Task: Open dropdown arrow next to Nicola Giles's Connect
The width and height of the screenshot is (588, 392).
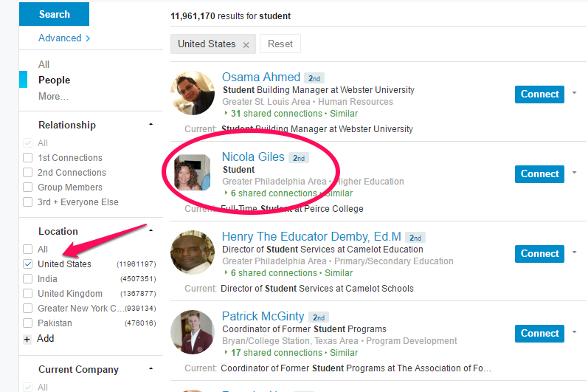Action: (574, 173)
